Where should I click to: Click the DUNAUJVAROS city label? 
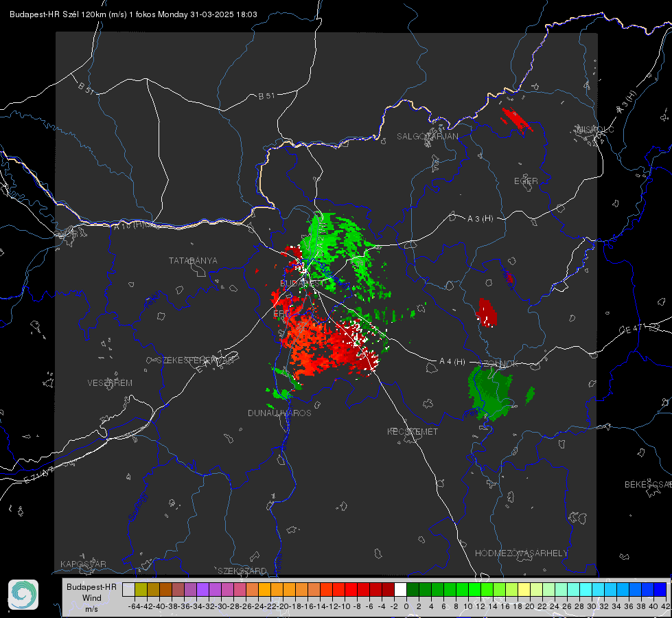click(279, 413)
